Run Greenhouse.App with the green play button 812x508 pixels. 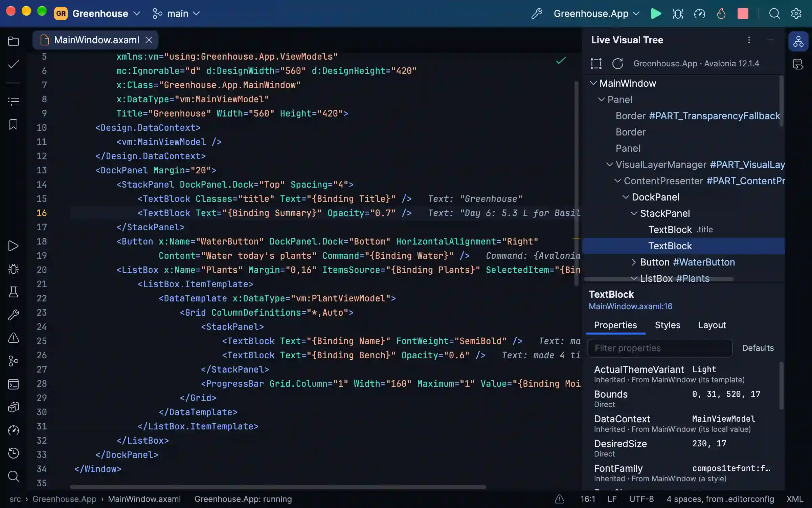[656, 14]
